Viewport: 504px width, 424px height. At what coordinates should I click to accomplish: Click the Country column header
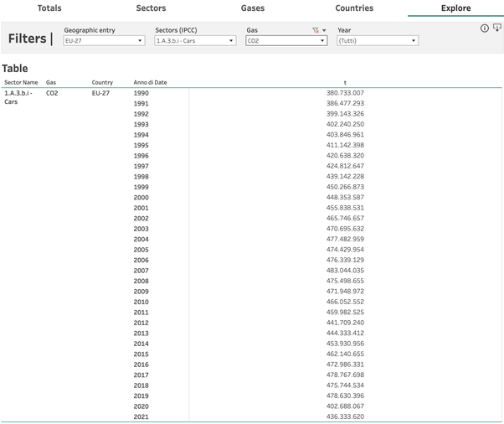(102, 83)
